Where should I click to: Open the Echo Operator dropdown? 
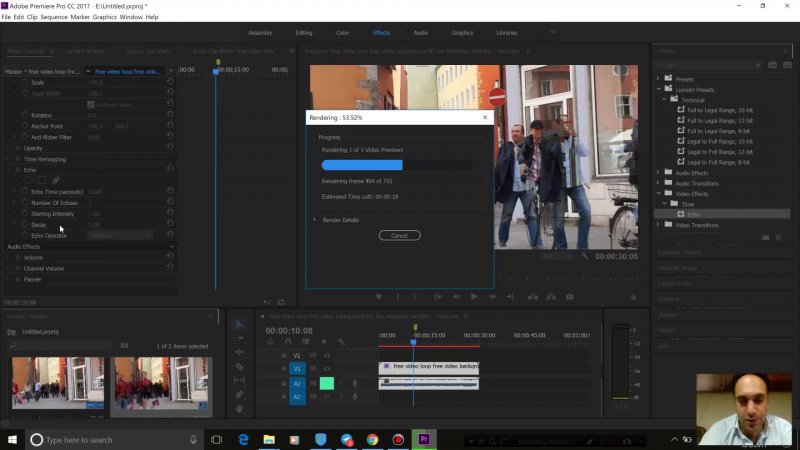[x=120, y=235]
